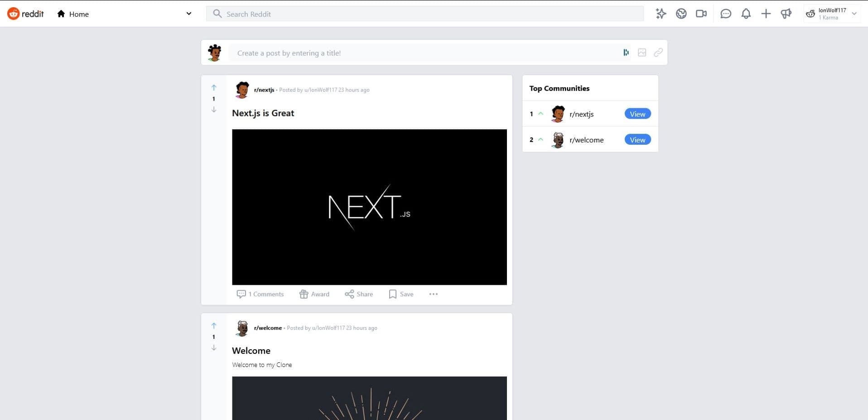Click the megaphone advertise icon
868x420 pixels.
786,14
